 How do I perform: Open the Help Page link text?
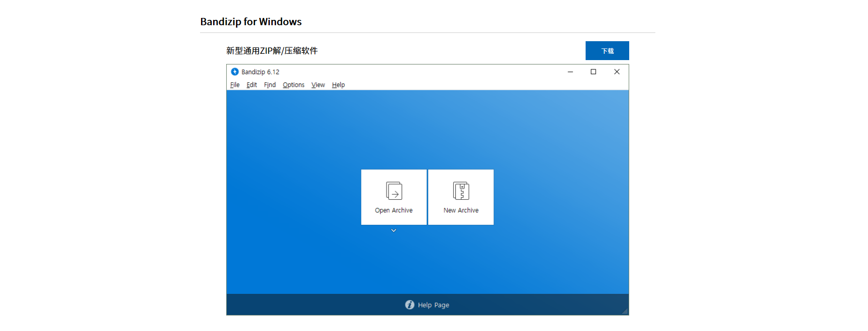tap(434, 305)
